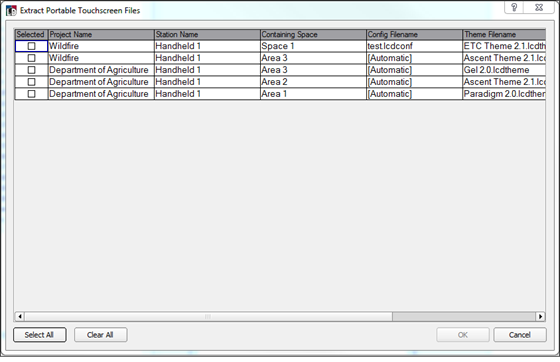Close the Extract Portable Touchscreen Files dialog
Image resolution: width=560 pixels, height=362 pixels.
point(539,7)
